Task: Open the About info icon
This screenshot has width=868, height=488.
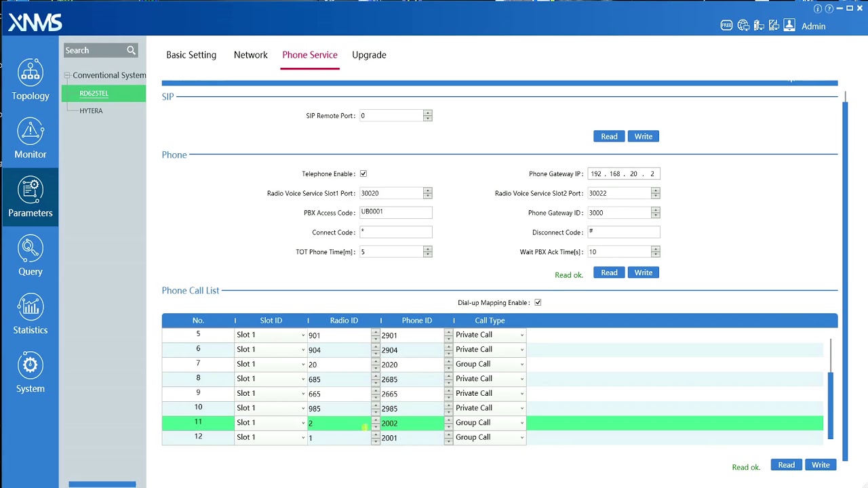Action: (818, 9)
